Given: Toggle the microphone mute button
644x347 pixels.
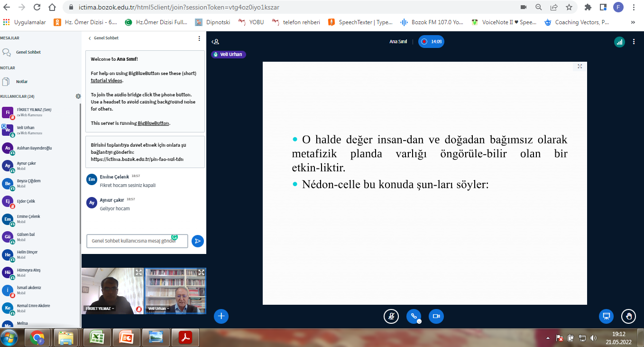Looking at the screenshot, I should 391,317.
